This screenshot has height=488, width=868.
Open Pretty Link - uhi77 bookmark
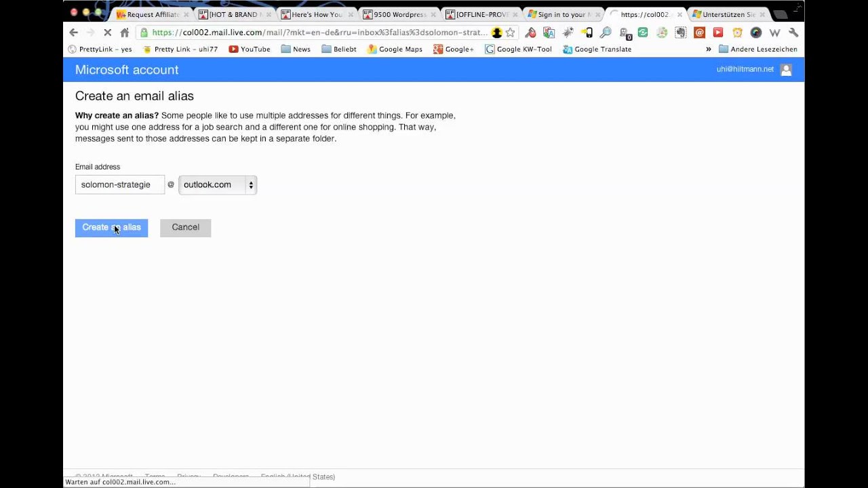point(180,49)
